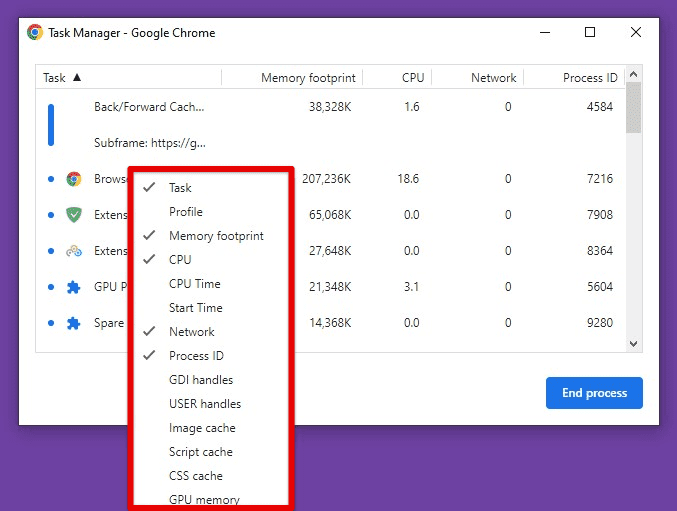
Task: Click the green shield extension icon
Action: pyautogui.click(x=74, y=214)
